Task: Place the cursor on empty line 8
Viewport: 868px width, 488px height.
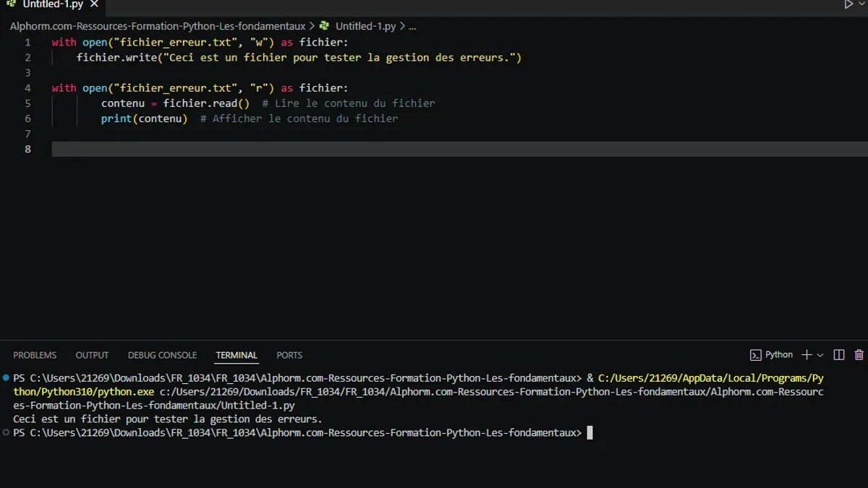Action: (459, 149)
